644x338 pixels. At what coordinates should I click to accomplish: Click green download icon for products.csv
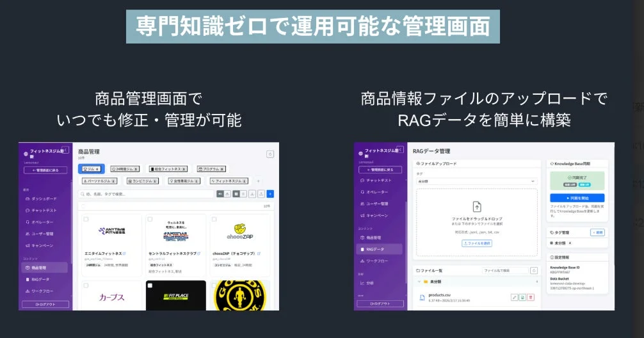522,297
